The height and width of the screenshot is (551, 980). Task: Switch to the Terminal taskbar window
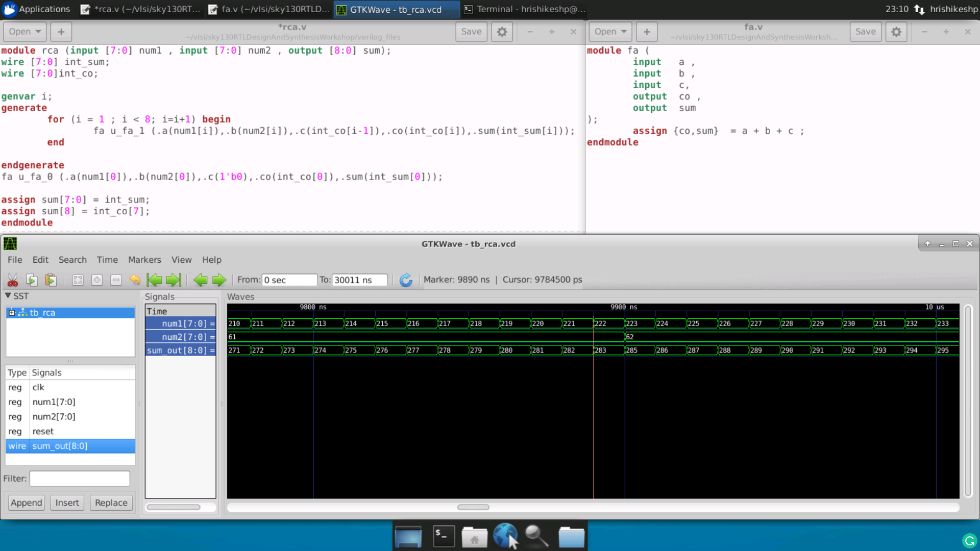(x=525, y=9)
